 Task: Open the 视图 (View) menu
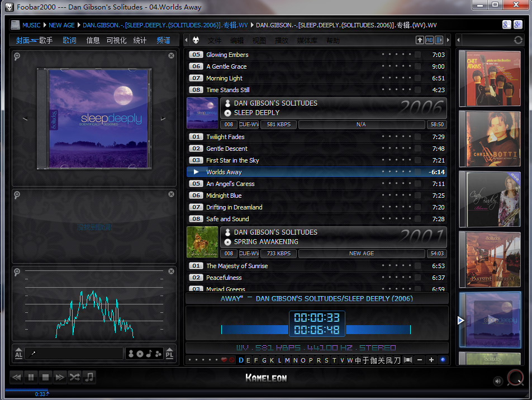coord(259,41)
